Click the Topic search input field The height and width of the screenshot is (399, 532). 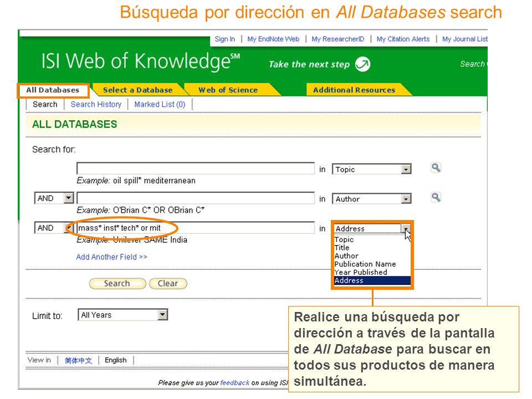(196, 168)
